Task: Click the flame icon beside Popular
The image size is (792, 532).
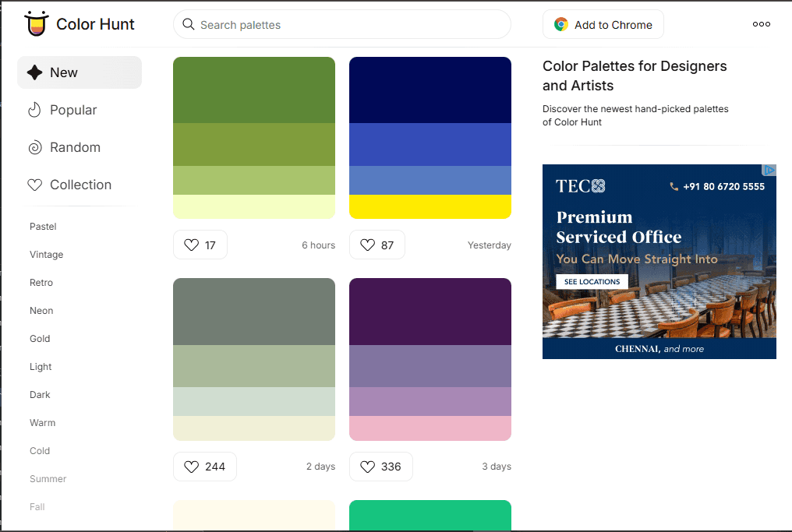Action: [x=34, y=110]
